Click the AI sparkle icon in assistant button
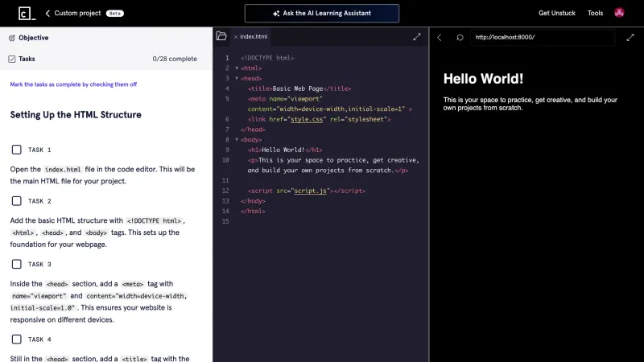Viewport: 644px width, 362px height. [x=276, y=14]
